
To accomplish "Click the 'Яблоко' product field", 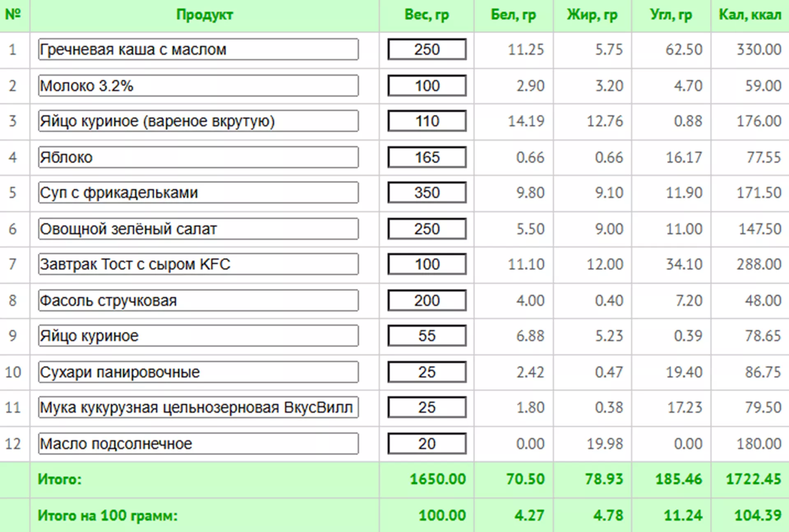I will click(198, 157).
